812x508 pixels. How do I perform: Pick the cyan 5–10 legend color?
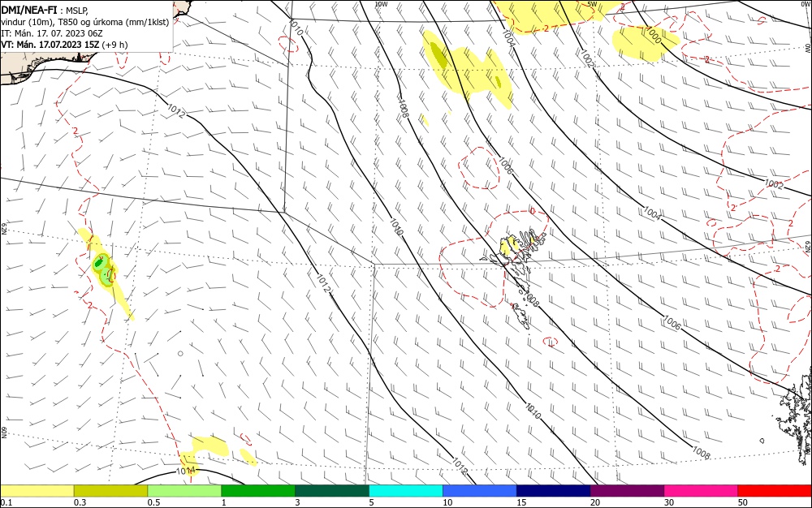point(406,491)
